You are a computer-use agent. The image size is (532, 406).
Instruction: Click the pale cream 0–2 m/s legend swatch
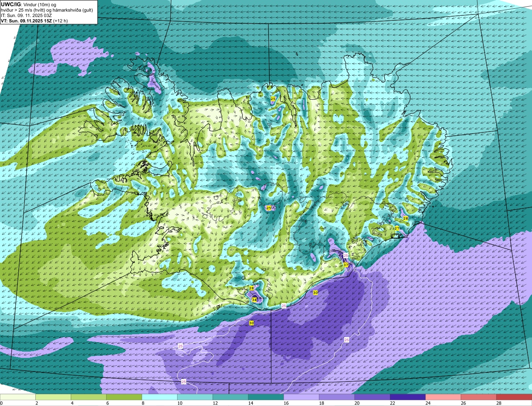pyautogui.click(x=18, y=397)
